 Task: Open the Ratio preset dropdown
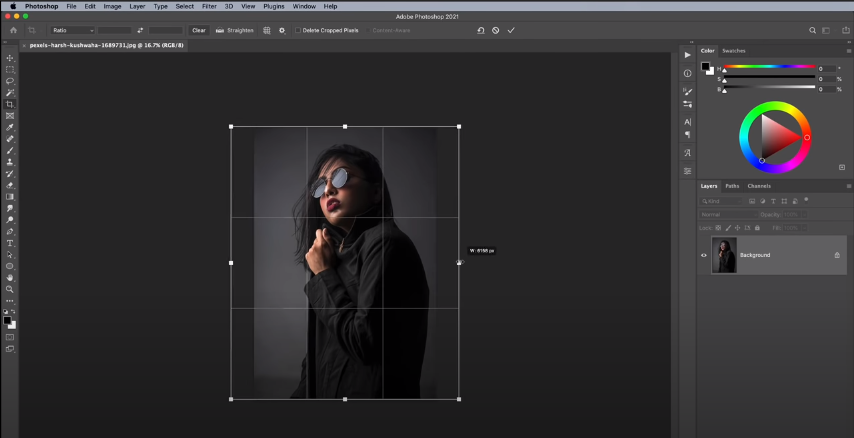tap(72, 30)
